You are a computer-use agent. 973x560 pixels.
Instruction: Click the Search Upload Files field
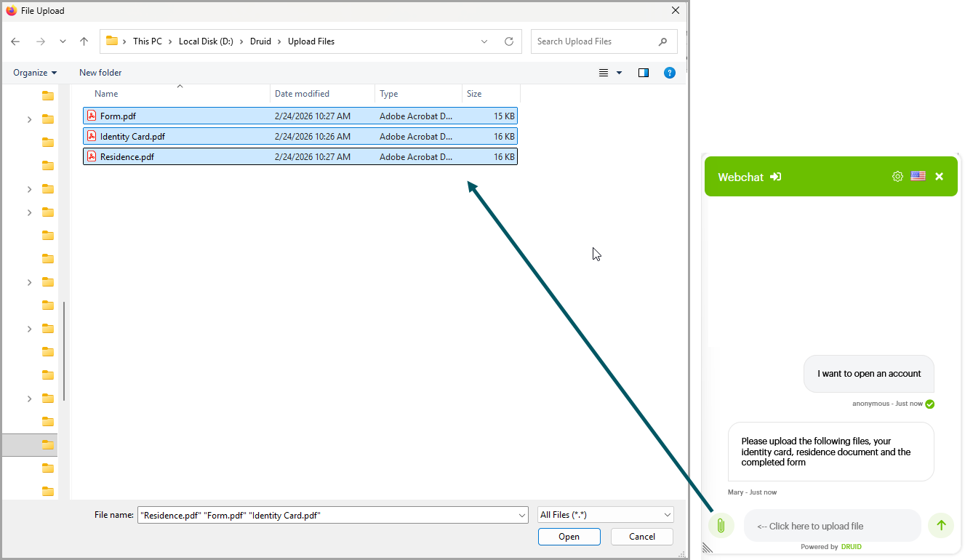pos(596,41)
